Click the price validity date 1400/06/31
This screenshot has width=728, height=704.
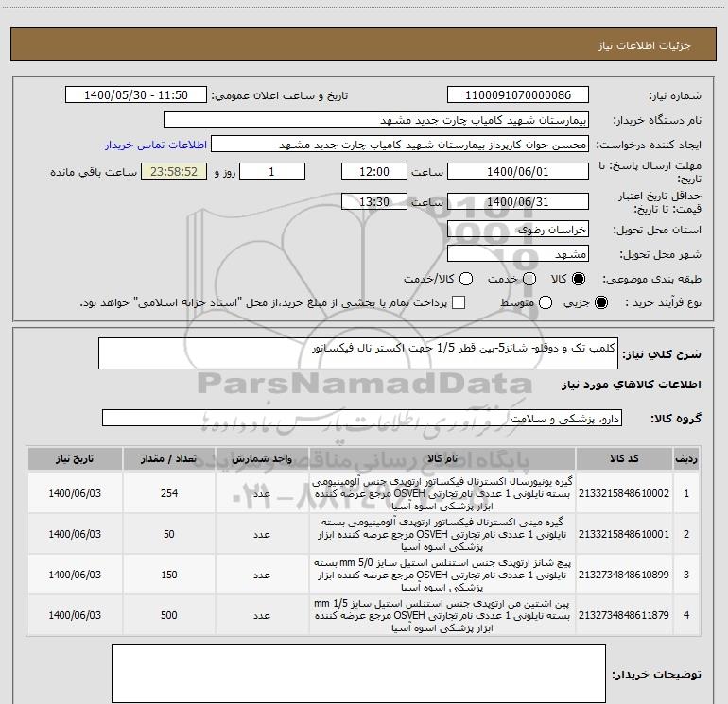(518, 201)
